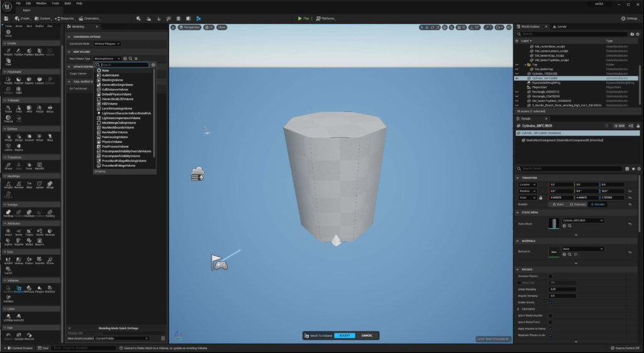Set mobility to Movable
644x353 pixels.
click(x=597, y=205)
